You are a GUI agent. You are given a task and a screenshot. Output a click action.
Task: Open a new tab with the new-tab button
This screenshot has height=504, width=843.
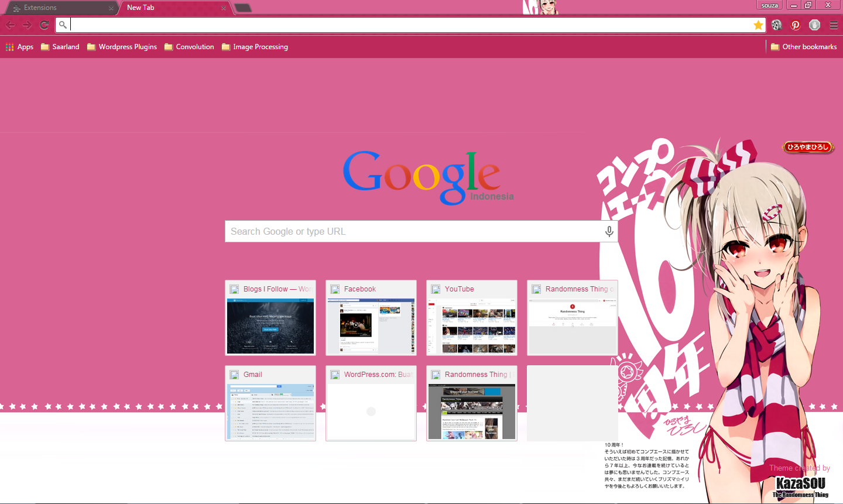(x=242, y=8)
